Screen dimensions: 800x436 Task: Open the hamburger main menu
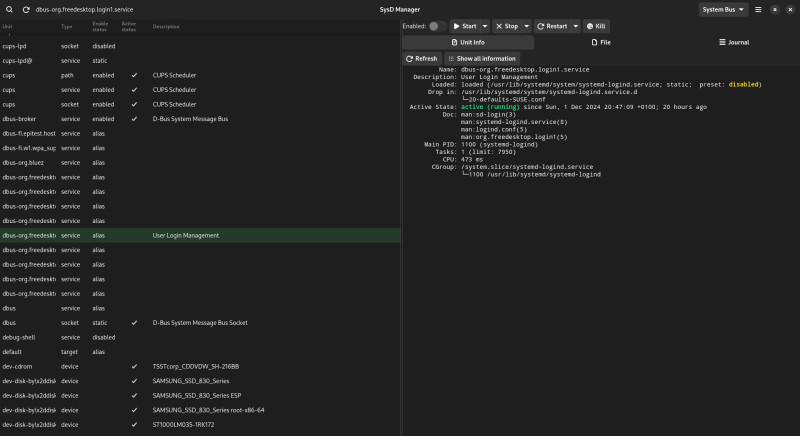point(758,9)
